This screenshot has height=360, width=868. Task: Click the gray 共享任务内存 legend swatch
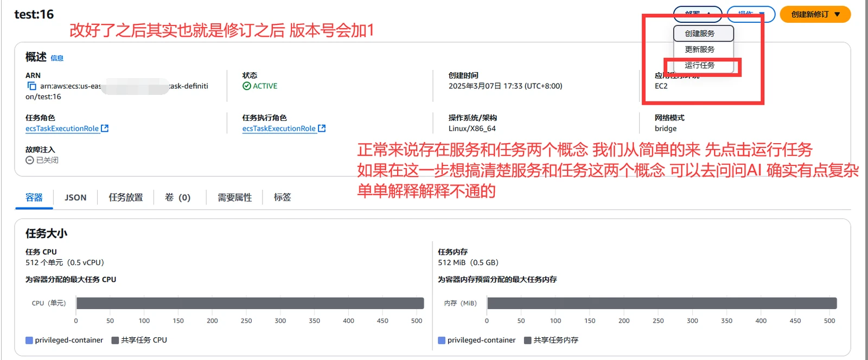pyautogui.click(x=527, y=340)
